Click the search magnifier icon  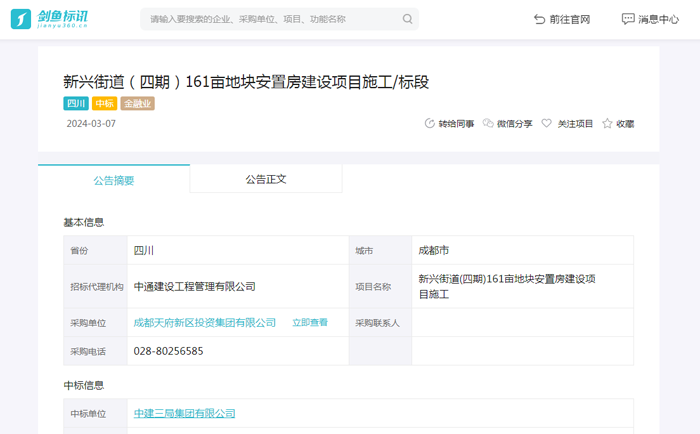(x=407, y=19)
